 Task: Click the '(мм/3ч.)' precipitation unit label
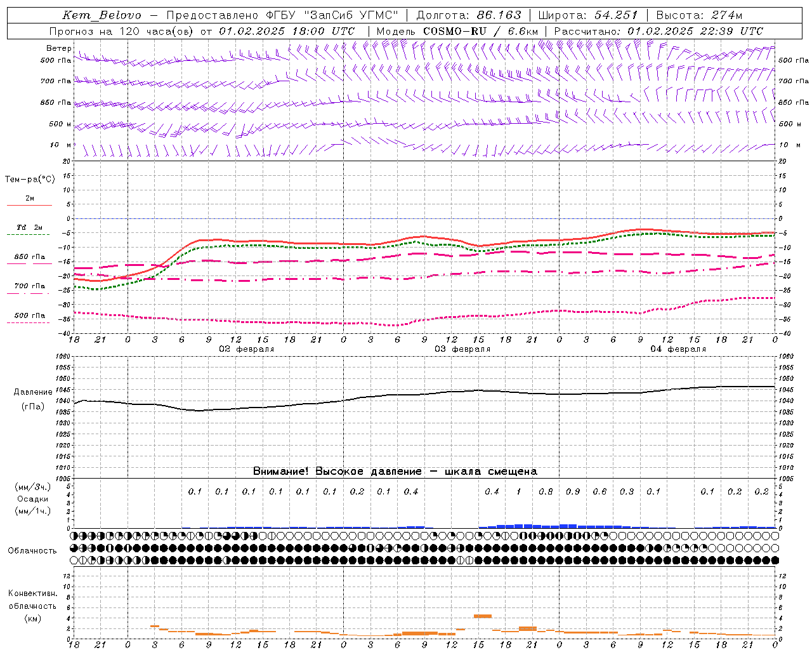pos(33,487)
